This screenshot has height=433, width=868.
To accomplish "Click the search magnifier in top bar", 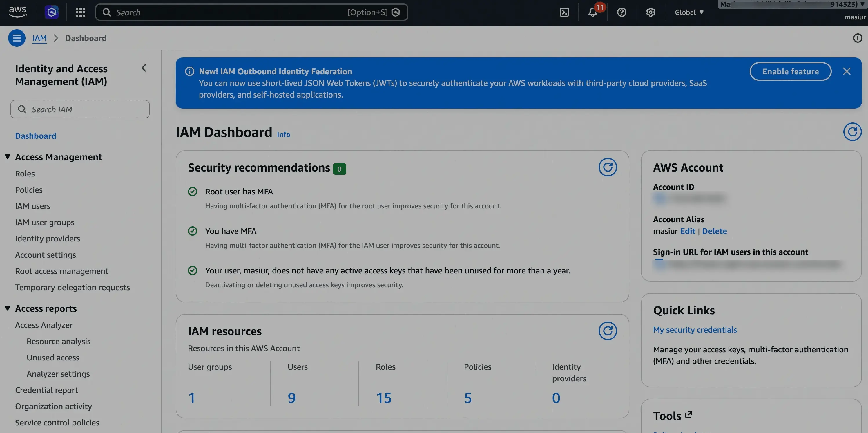I will click(107, 12).
